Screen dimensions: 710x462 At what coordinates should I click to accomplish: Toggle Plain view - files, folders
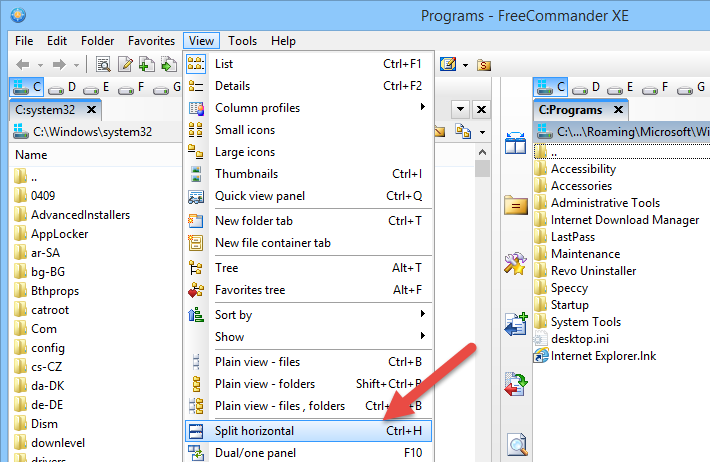[308, 406]
